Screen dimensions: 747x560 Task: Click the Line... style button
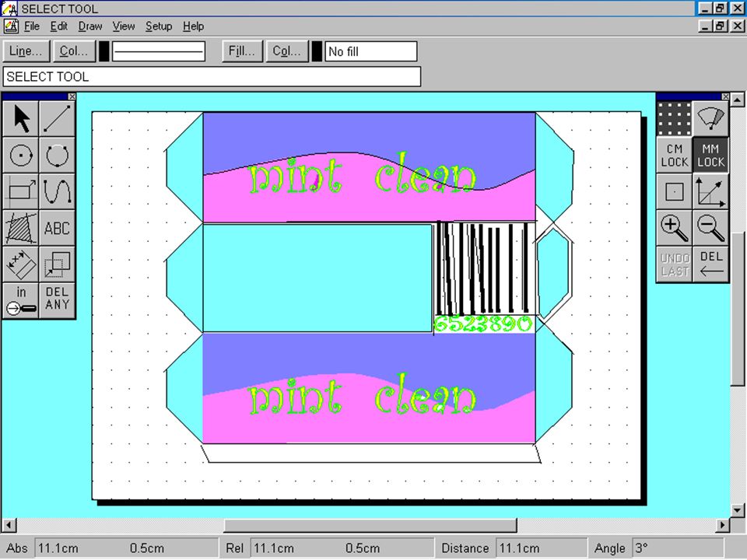[x=26, y=51]
